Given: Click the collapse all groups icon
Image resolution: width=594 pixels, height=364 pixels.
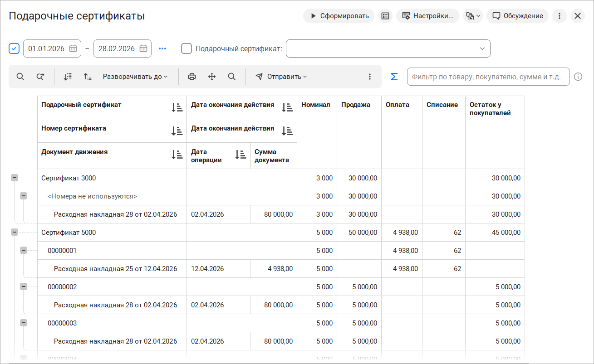Looking at the screenshot, I should click(x=88, y=77).
